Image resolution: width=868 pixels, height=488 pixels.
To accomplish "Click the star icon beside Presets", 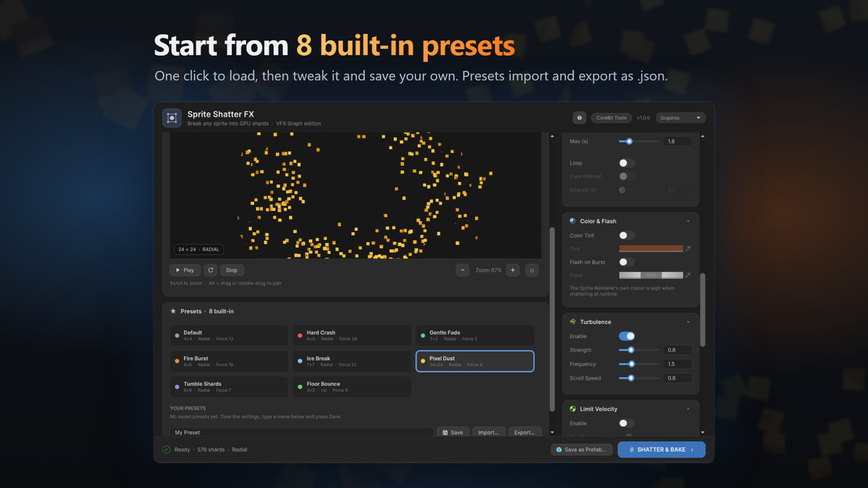I will pos(173,311).
